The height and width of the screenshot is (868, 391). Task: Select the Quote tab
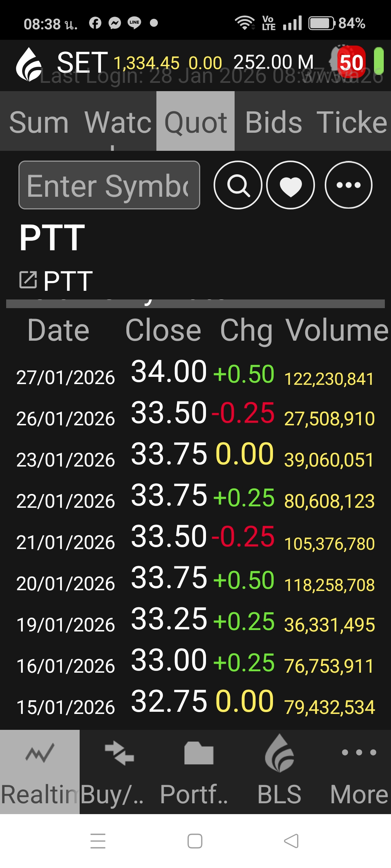click(195, 122)
